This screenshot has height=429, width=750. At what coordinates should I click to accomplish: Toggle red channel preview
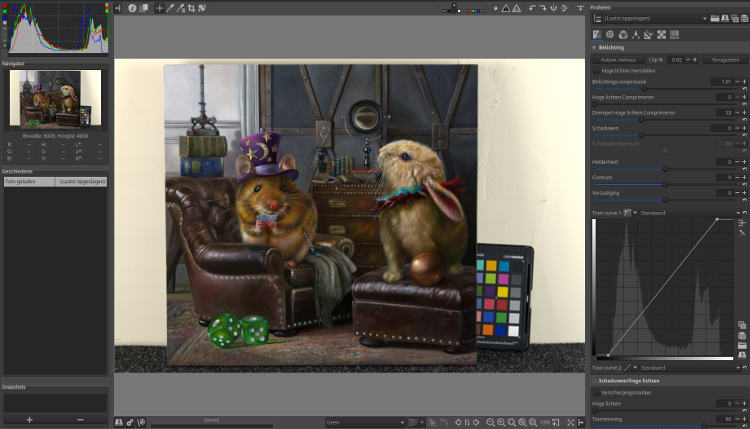pos(469,11)
